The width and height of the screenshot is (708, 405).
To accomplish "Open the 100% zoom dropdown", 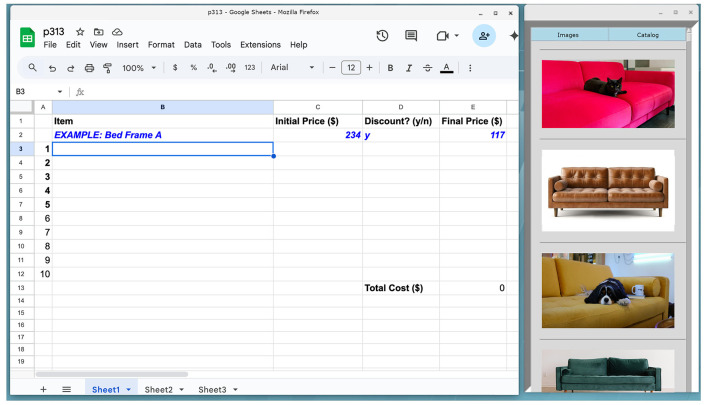I will point(139,68).
